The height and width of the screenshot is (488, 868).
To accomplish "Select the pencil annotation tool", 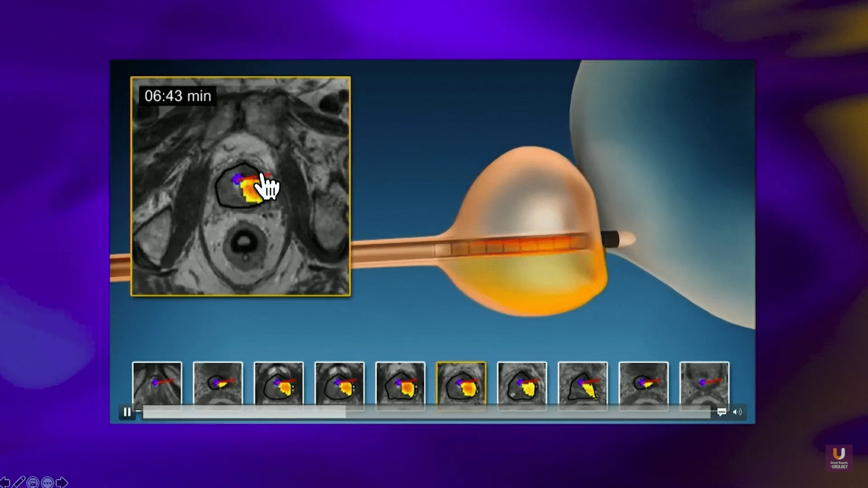I will click(x=19, y=482).
